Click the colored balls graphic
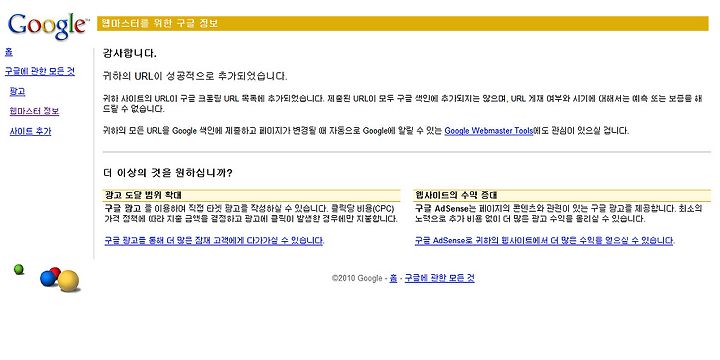The width and height of the screenshot is (720, 360). [x=47, y=278]
